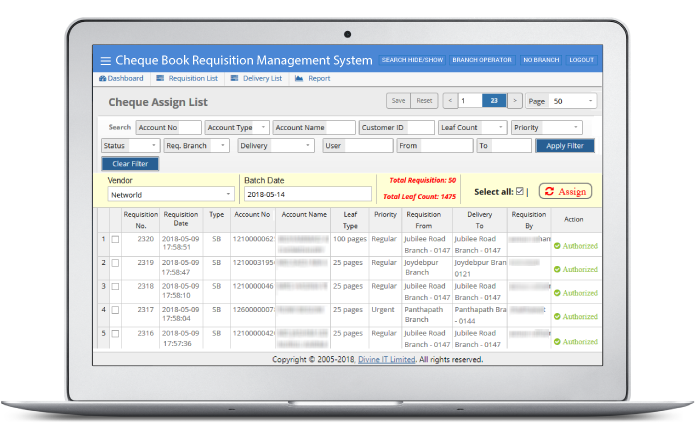Go to next page arrow
The width and height of the screenshot is (695, 443).
point(514,101)
